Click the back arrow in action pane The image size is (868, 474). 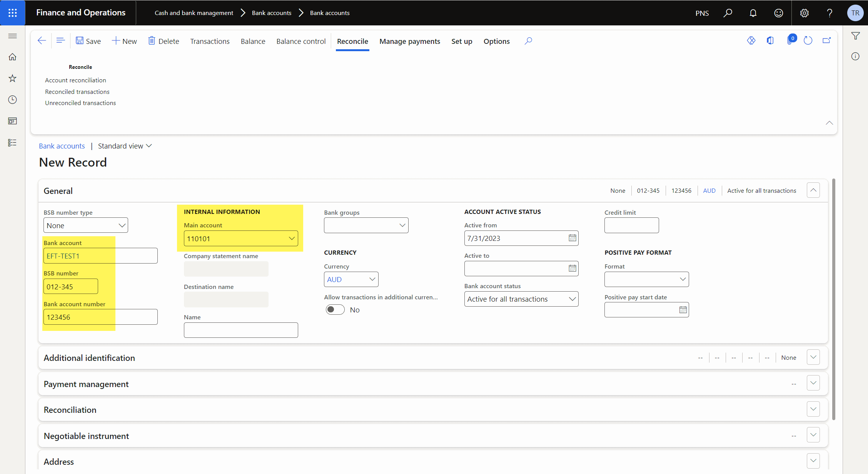point(42,41)
